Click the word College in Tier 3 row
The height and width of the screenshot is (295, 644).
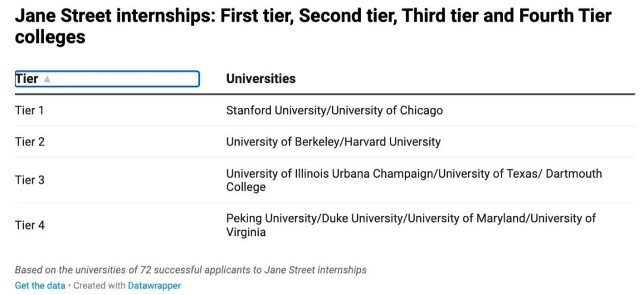point(246,187)
